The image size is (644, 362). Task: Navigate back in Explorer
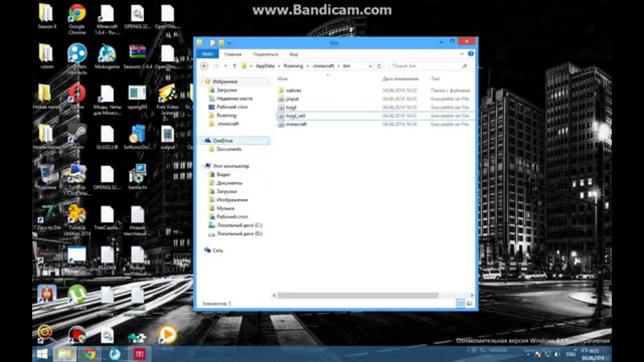click(x=204, y=66)
